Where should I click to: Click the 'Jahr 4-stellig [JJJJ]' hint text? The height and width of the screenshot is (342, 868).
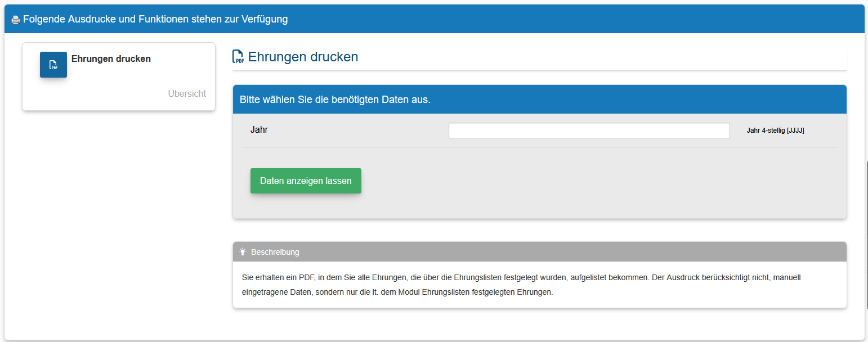pos(775,130)
